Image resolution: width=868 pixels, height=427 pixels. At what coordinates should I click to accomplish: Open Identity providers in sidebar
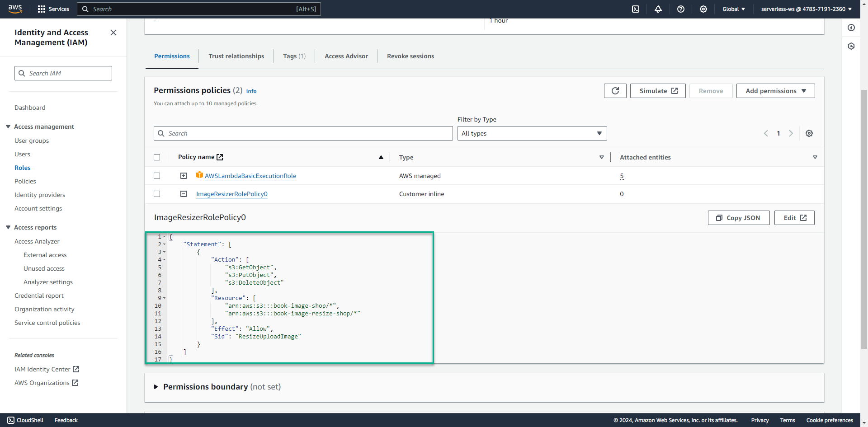[40, 195]
